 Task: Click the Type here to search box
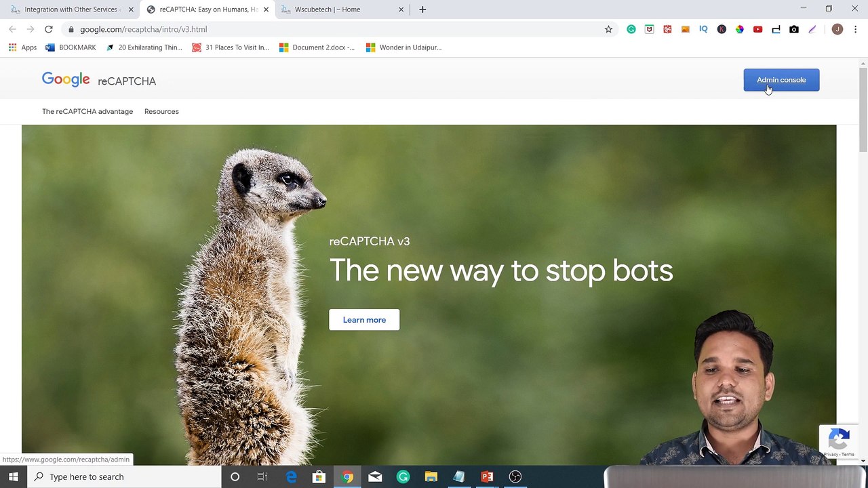124,476
